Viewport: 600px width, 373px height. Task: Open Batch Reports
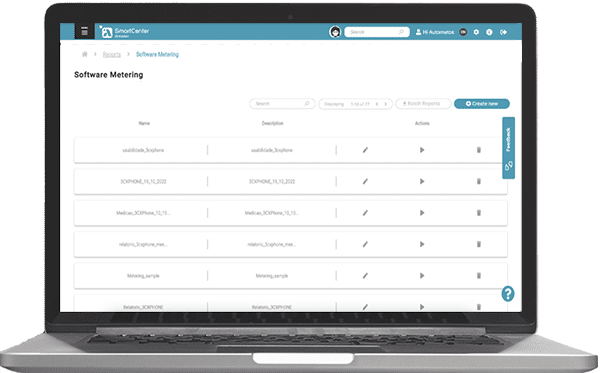tap(423, 104)
